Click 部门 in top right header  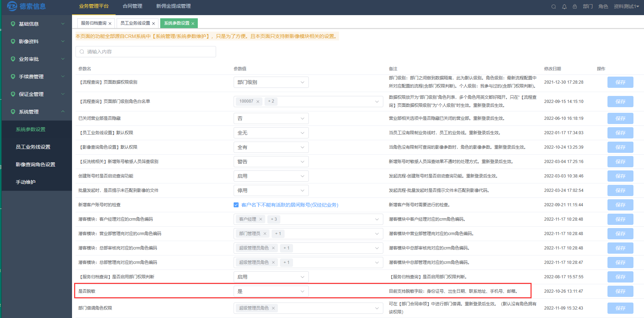(588, 7)
